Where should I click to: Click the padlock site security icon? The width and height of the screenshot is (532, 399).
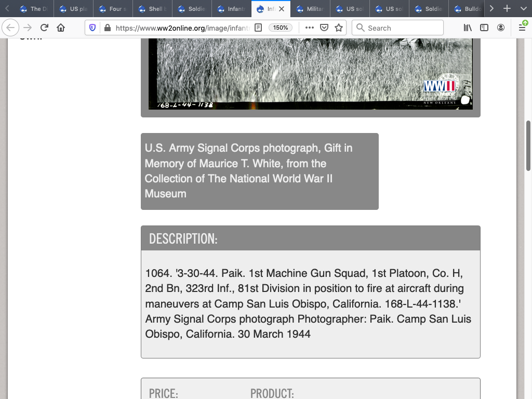(x=107, y=28)
